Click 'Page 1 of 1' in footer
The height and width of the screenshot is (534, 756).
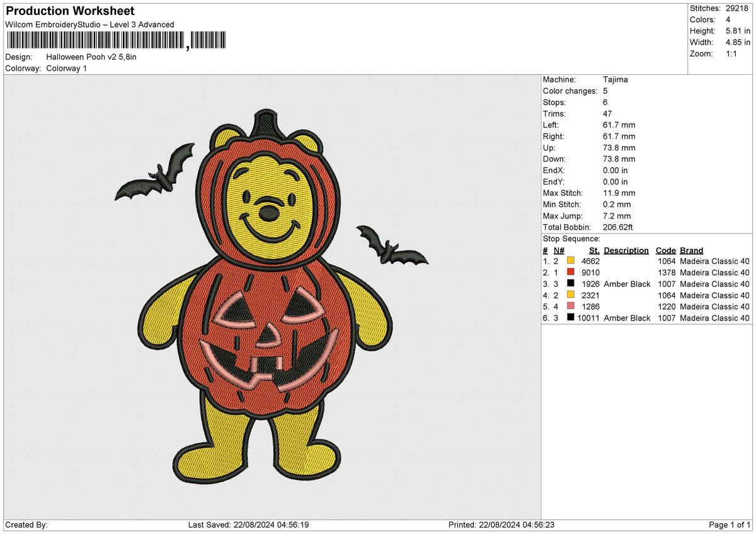pyautogui.click(x=730, y=525)
